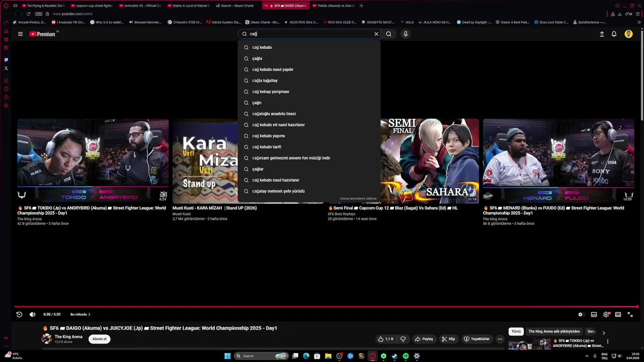Open The King Arena channel avatar

47,339
